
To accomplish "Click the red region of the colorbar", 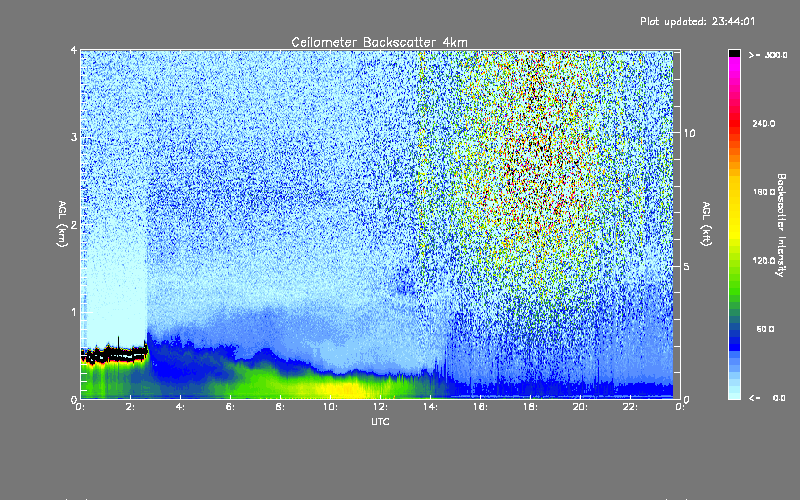I will tap(734, 122).
